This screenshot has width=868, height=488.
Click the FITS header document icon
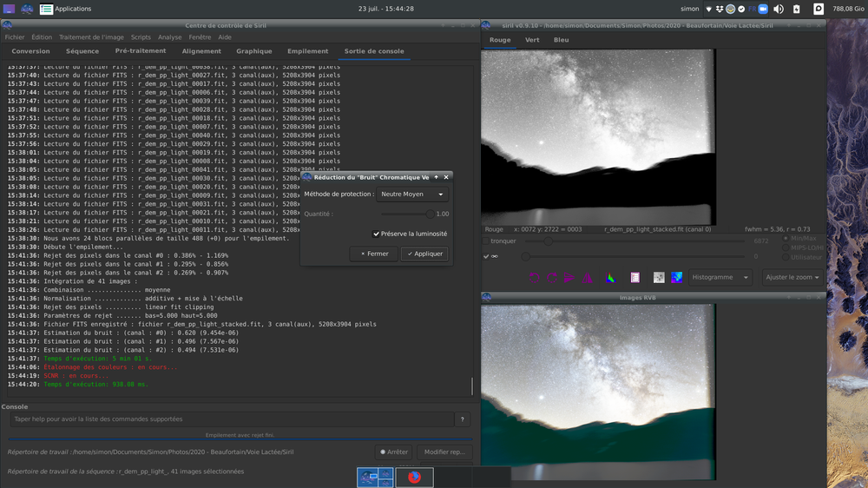click(635, 278)
